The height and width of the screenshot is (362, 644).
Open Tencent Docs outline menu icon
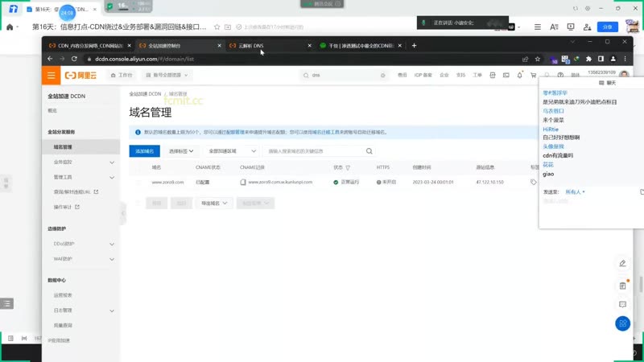pyautogui.click(x=537, y=27)
